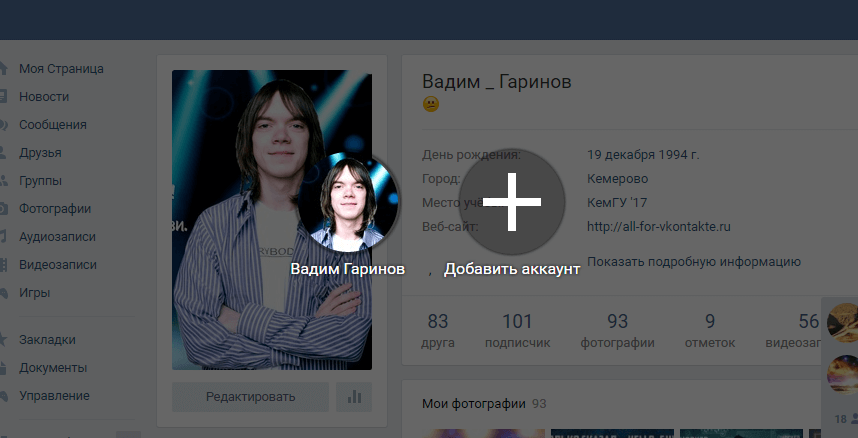Click the Друзья sidebar icon
This screenshot has height=438, width=858.
click(3, 152)
